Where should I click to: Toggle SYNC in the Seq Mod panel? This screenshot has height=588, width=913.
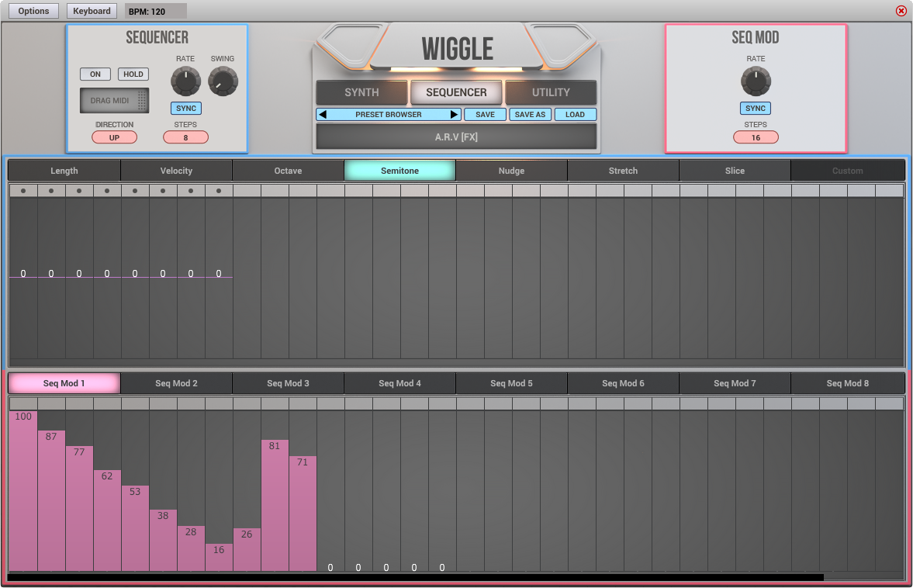click(756, 109)
